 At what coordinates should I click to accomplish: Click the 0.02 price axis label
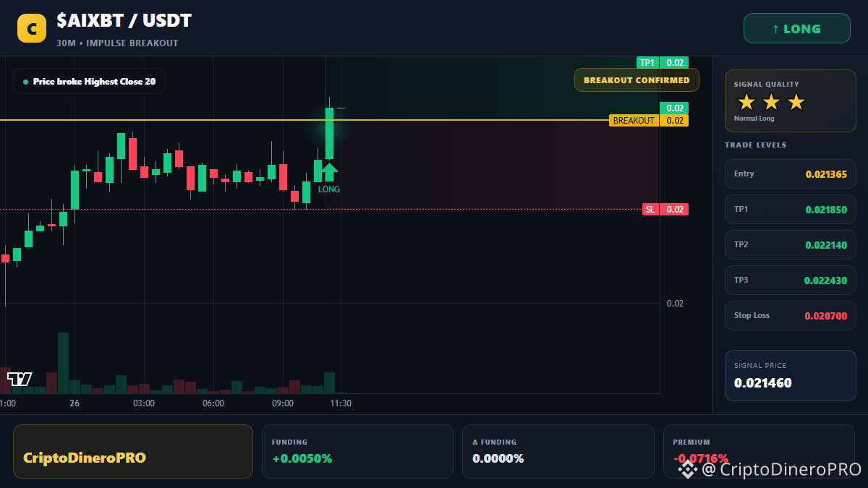[675, 304]
